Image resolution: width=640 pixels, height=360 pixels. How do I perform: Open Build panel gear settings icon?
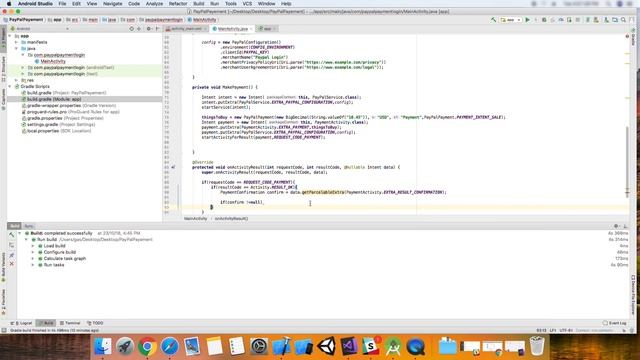coord(616,226)
